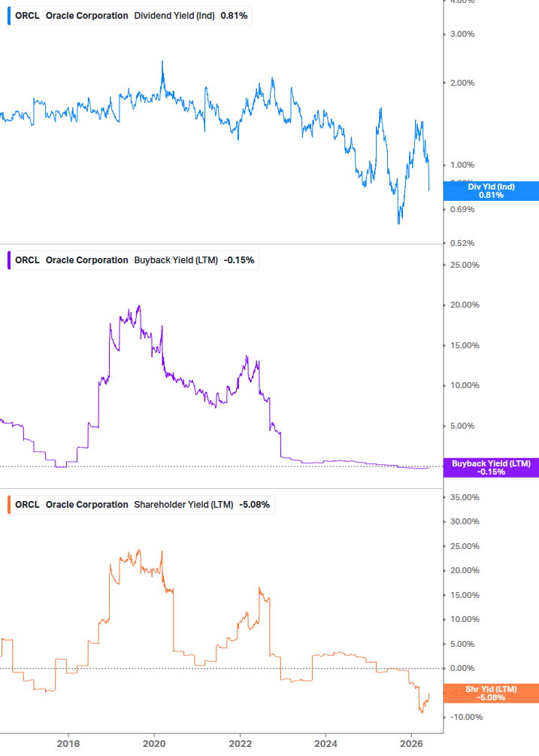Select the orange Shr Yld (LTM) axis tag
Image resolution: width=539 pixels, height=756 pixels.
tap(491, 694)
